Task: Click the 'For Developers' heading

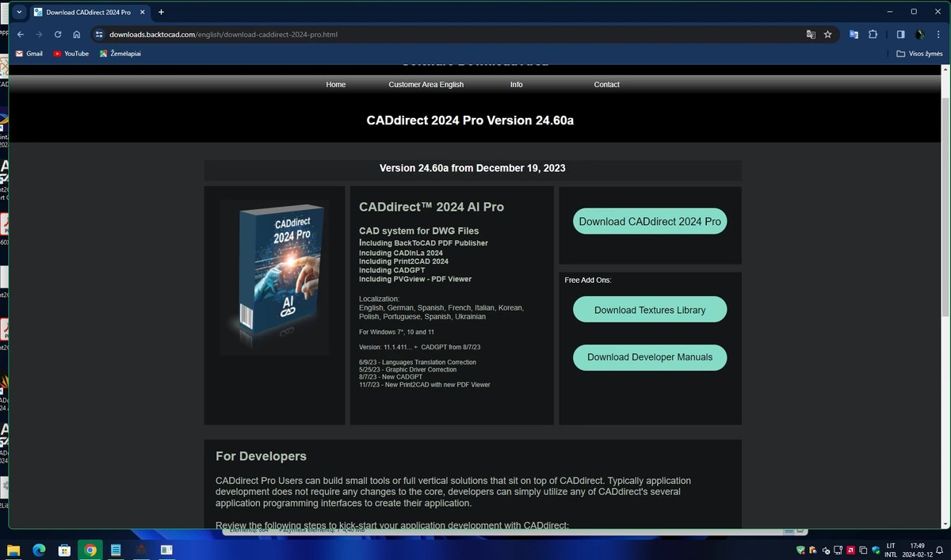Action: (261, 456)
